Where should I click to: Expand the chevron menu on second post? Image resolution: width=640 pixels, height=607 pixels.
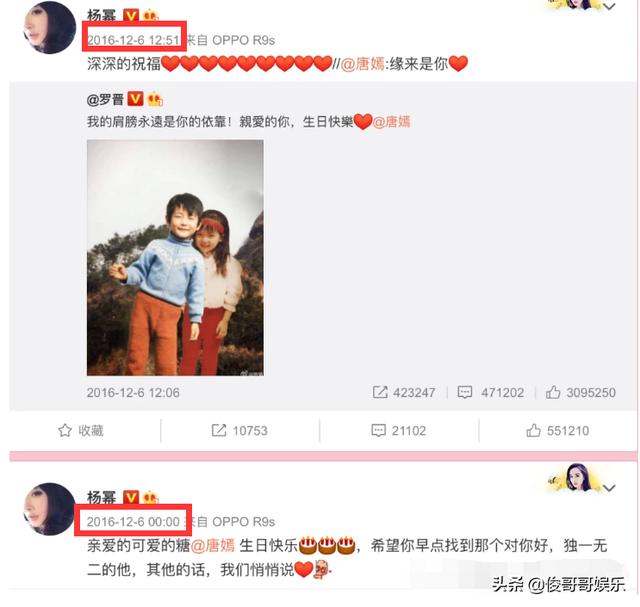[x=609, y=488]
